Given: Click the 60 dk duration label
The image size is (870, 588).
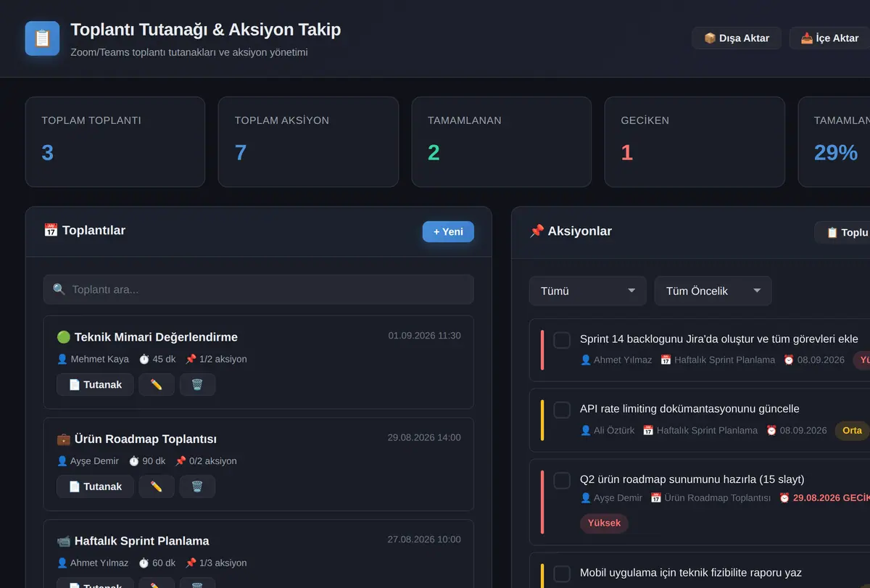Looking at the screenshot, I should click(157, 563).
